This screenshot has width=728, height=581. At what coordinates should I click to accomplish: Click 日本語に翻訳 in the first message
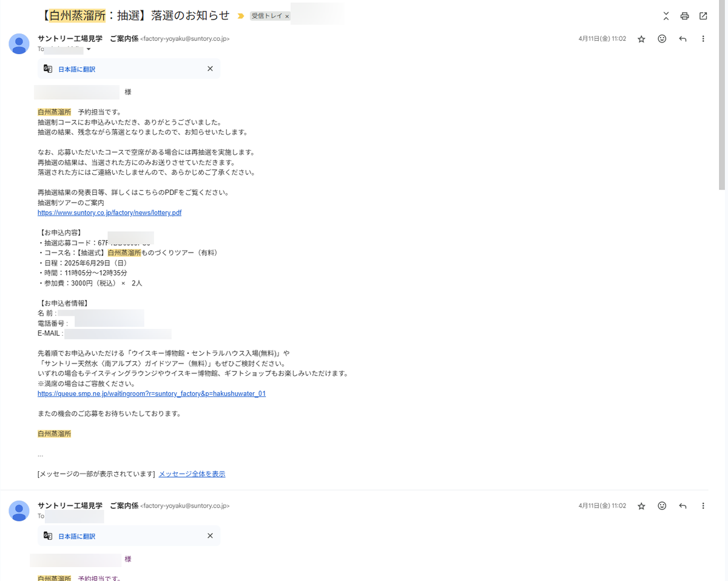click(76, 69)
